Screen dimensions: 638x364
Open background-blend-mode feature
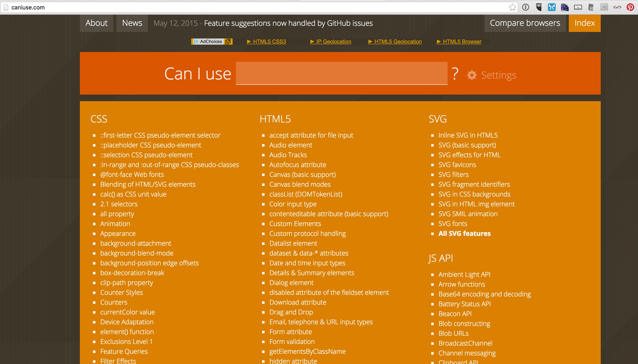tap(137, 253)
